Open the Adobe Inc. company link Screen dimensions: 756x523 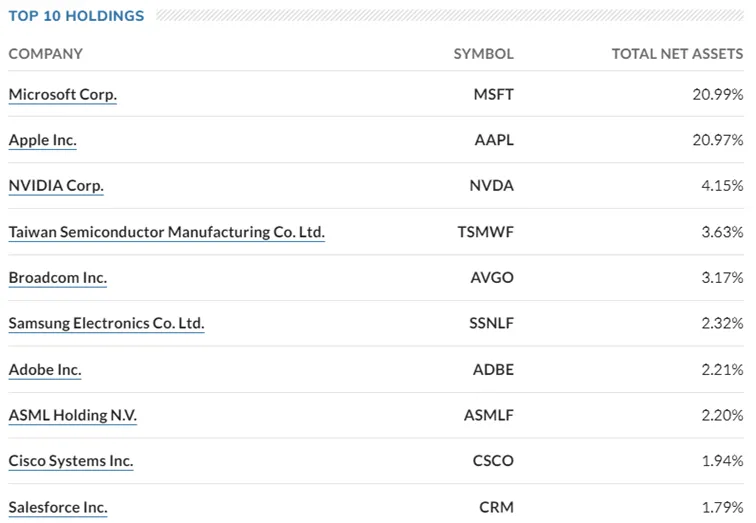(45, 370)
